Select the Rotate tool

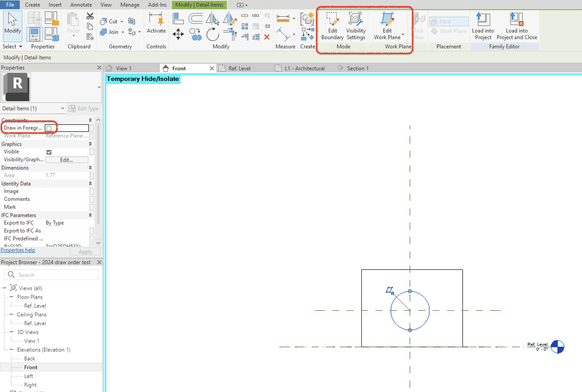point(212,34)
